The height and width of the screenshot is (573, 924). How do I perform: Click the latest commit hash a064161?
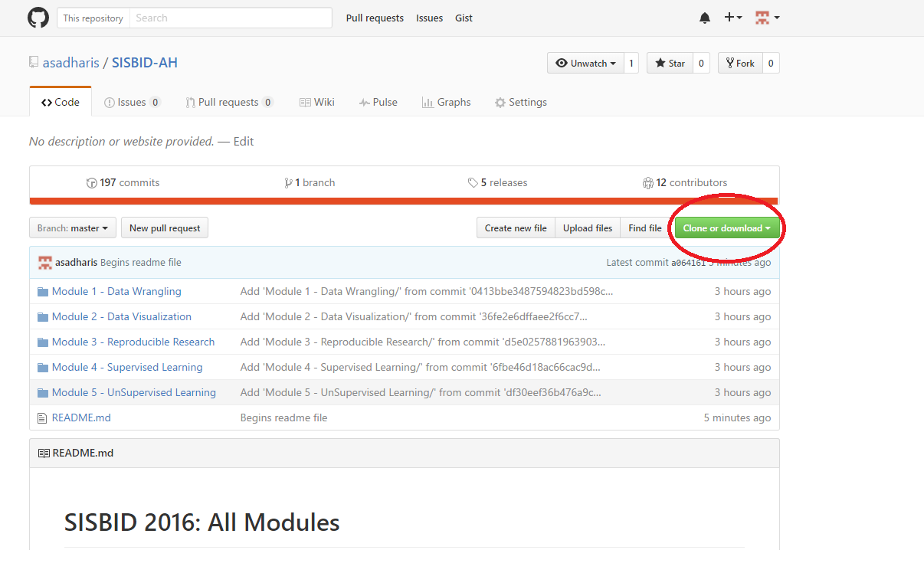tap(689, 262)
